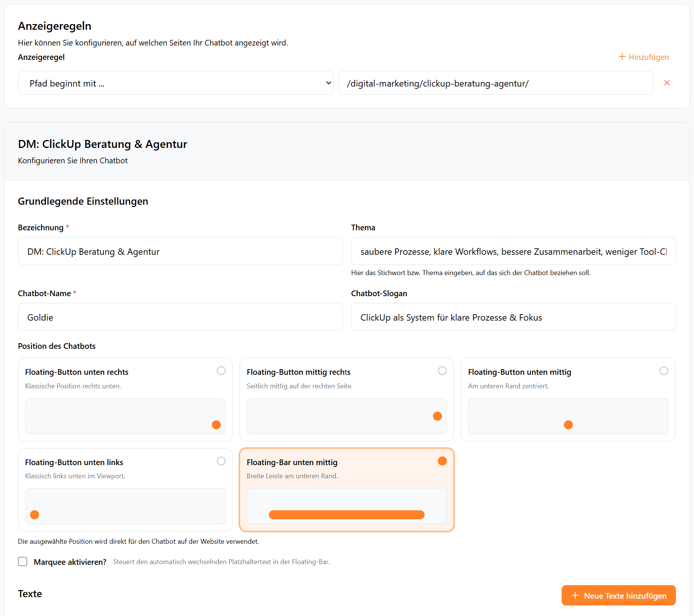Select Floating-Button unten links radio
694x616 pixels.
221,461
